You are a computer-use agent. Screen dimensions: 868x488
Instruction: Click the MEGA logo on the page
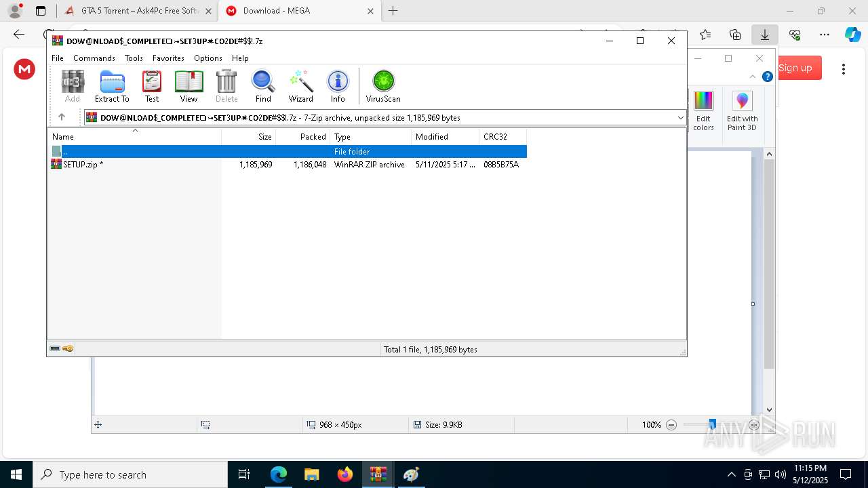coord(24,68)
